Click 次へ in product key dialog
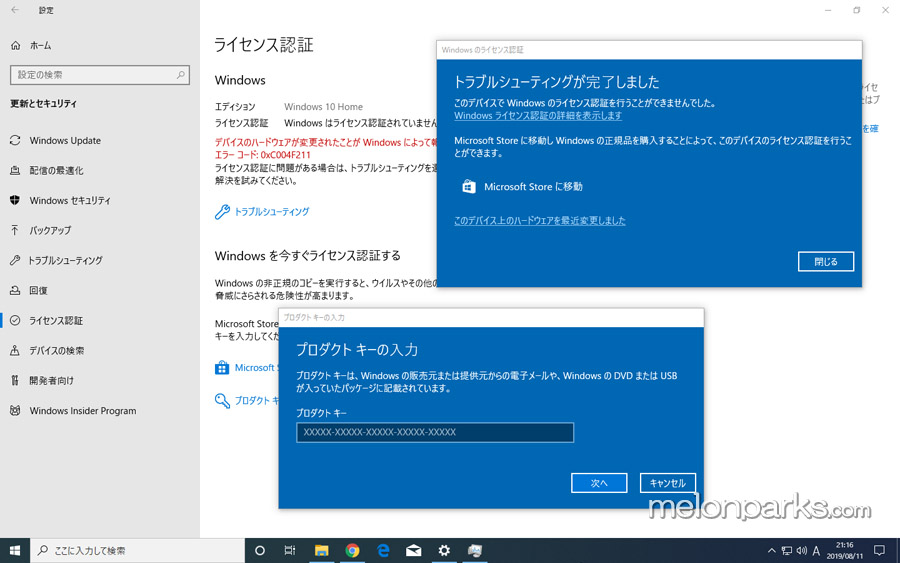This screenshot has height=563, width=900. (x=599, y=483)
